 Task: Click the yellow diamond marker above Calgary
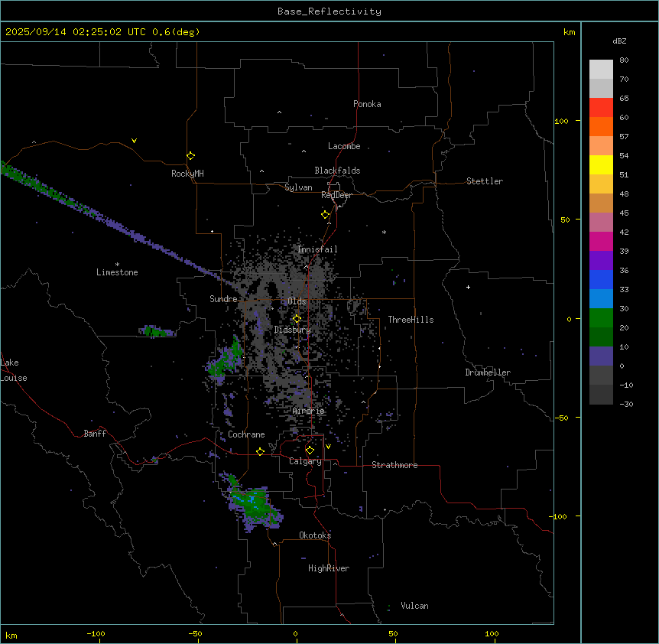(310, 450)
